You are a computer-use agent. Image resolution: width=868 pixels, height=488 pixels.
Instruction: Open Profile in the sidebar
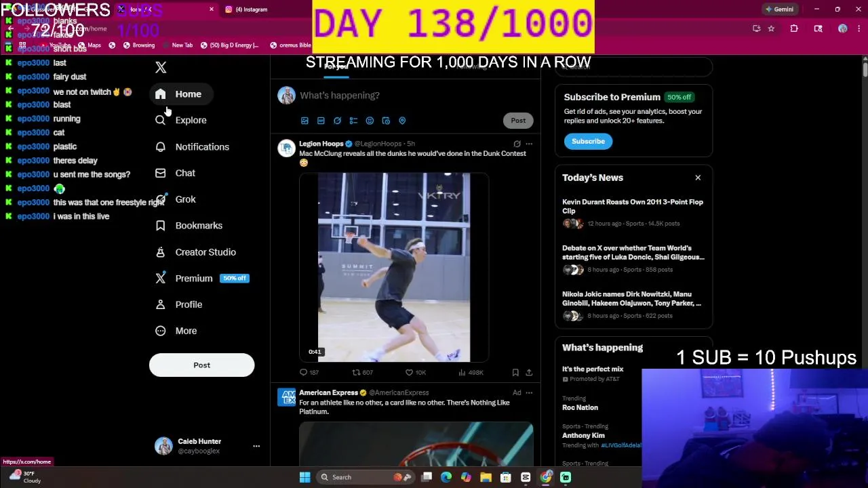coord(179,304)
